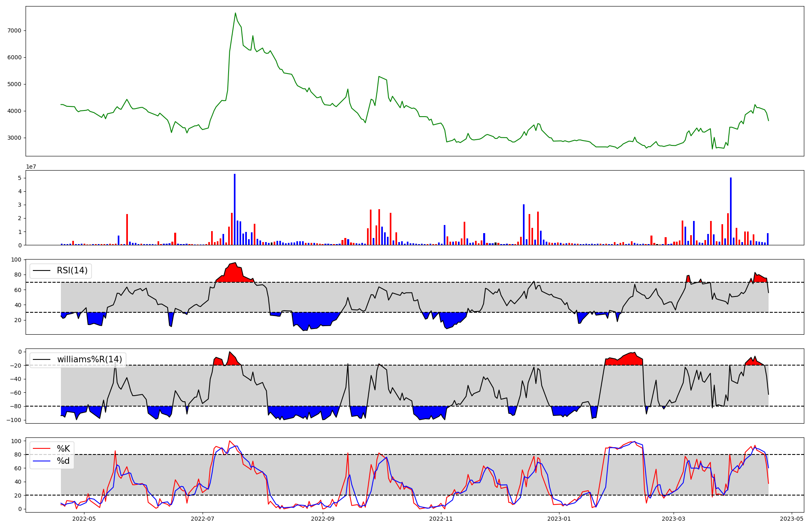Click the 2023-05 date axis label
Viewport: 812px width, 528px height.
[792, 519]
